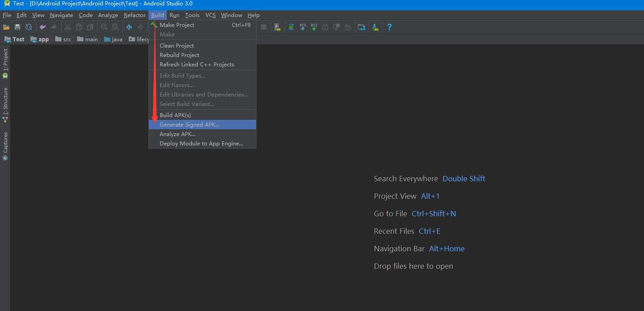Open the Help menu

pos(253,15)
